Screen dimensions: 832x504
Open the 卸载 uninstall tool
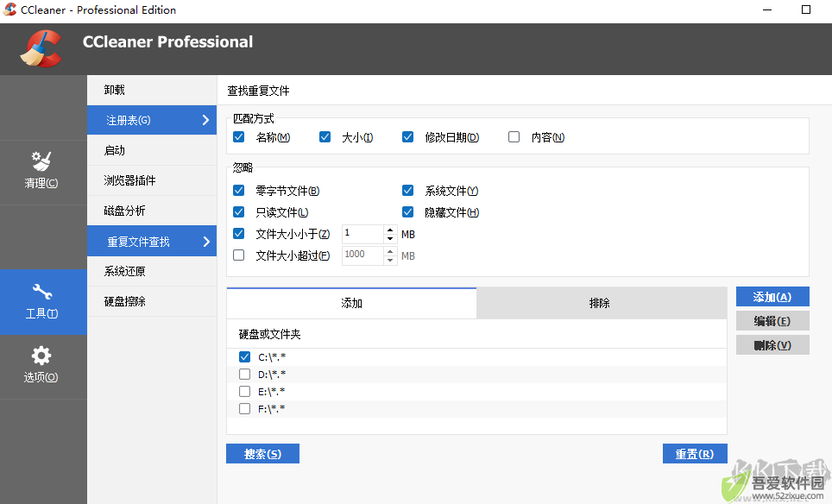pyautogui.click(x=152, y=91)
